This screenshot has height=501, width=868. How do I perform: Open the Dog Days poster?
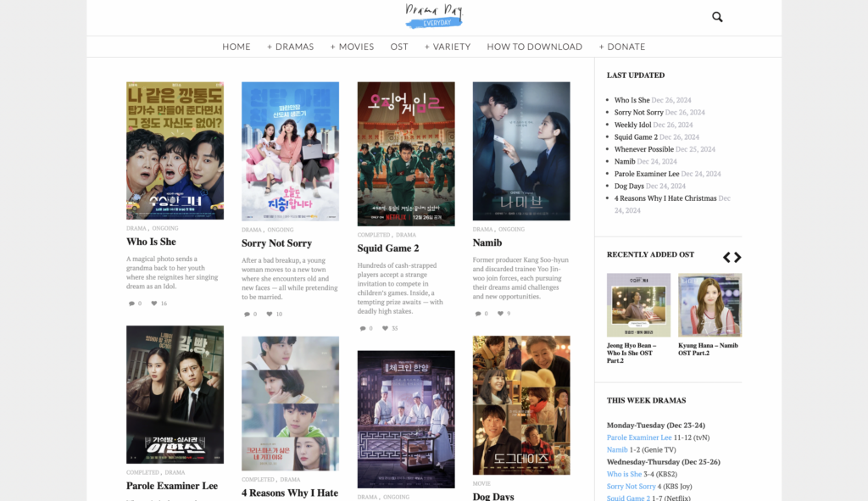coord(521,405)
